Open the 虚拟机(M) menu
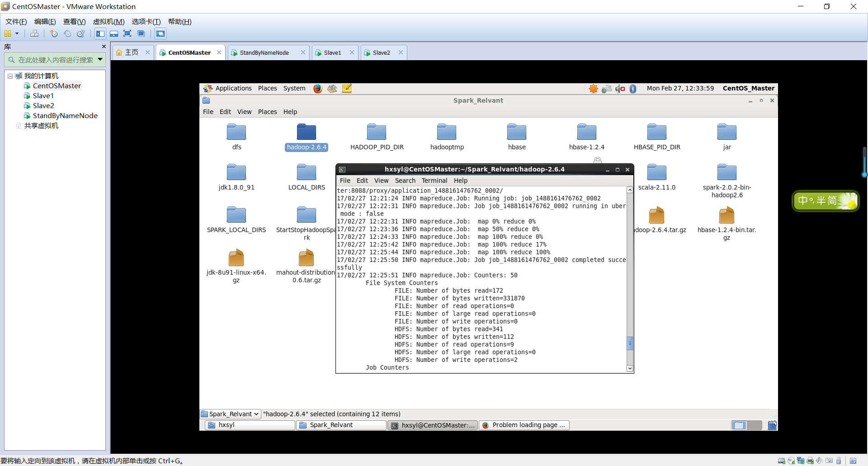This screenshot has height=466, width=868. [x=108, y=22]
